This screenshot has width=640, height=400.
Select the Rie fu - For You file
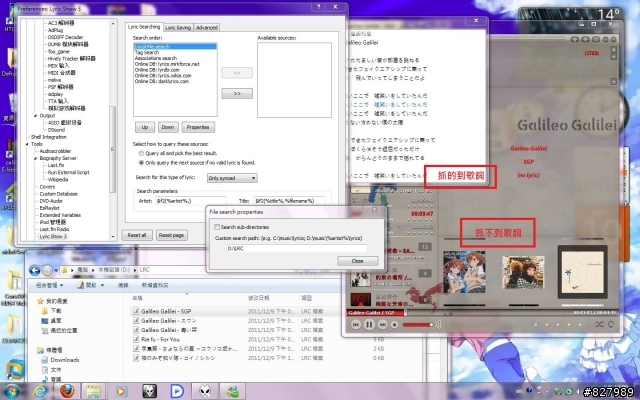[160, 339]
